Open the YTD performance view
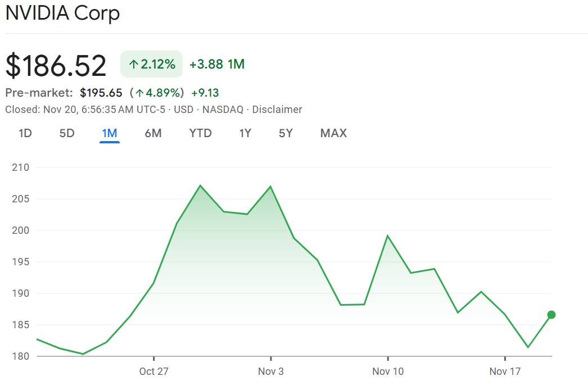 (200, 133)
